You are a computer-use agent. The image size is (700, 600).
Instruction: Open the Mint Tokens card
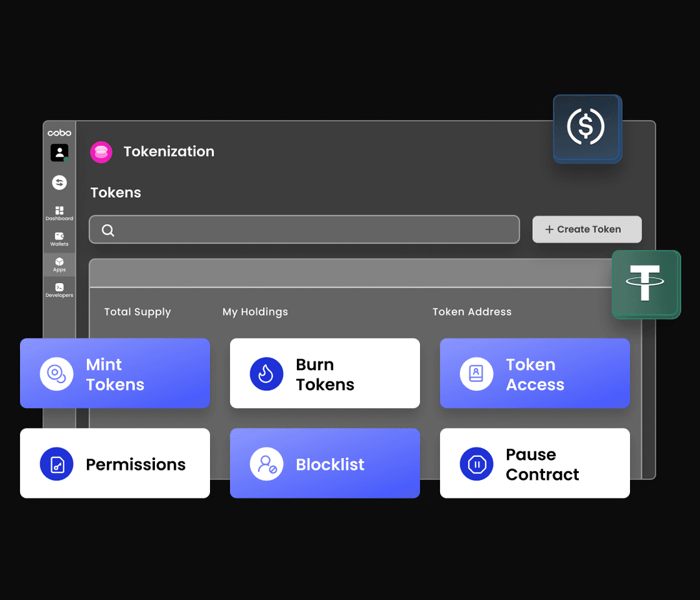(115, 374)
